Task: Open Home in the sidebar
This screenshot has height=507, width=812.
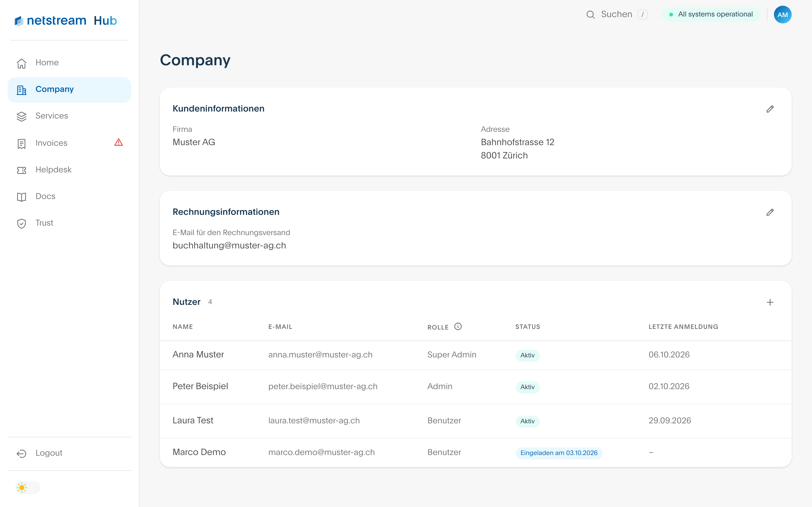Action: point(69,63)
